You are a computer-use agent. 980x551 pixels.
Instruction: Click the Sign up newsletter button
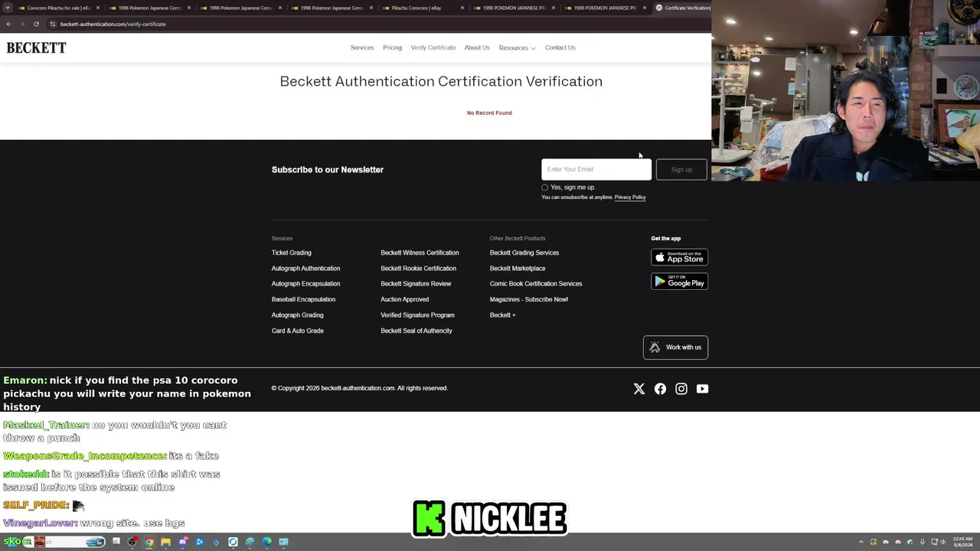coord(681,170)
